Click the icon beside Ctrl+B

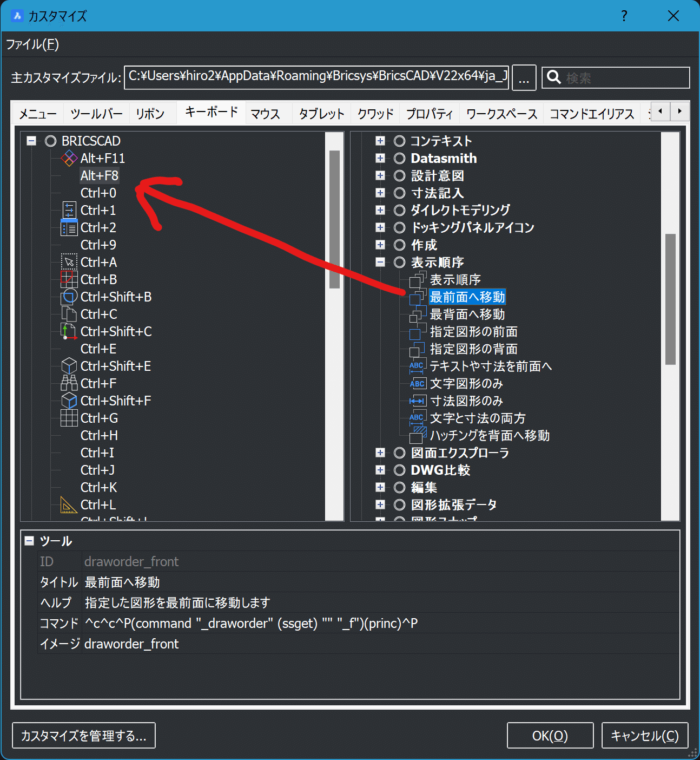tap(69, 279)
